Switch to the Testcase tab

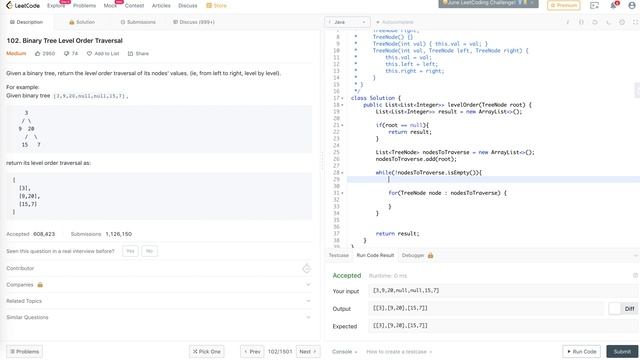339,256
